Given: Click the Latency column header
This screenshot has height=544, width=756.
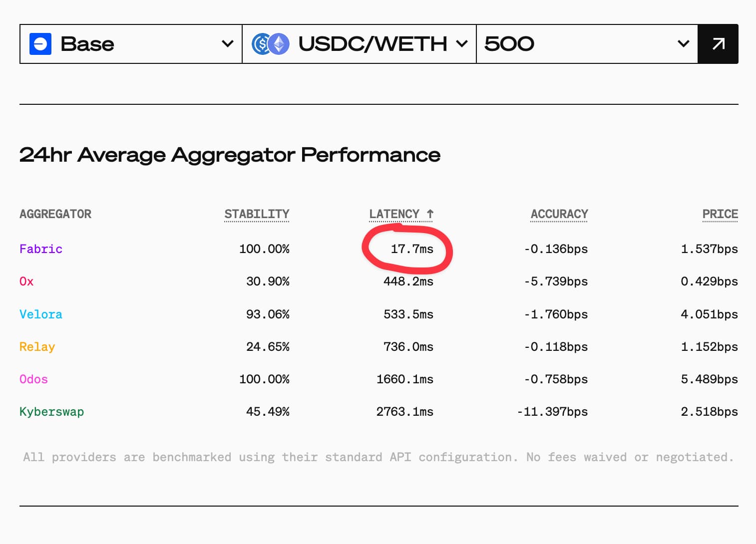Looking at the screenshot, I should 394,214.
